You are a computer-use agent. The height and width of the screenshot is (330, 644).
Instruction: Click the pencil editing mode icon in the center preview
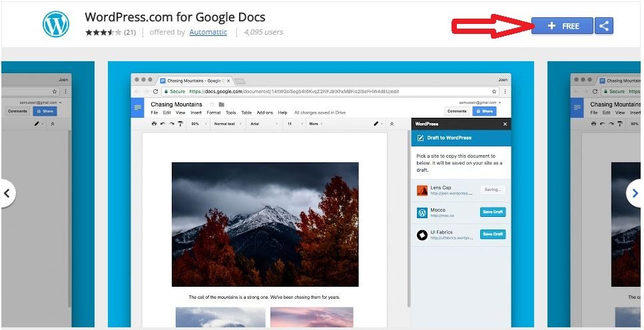click(x=378, y=124)
